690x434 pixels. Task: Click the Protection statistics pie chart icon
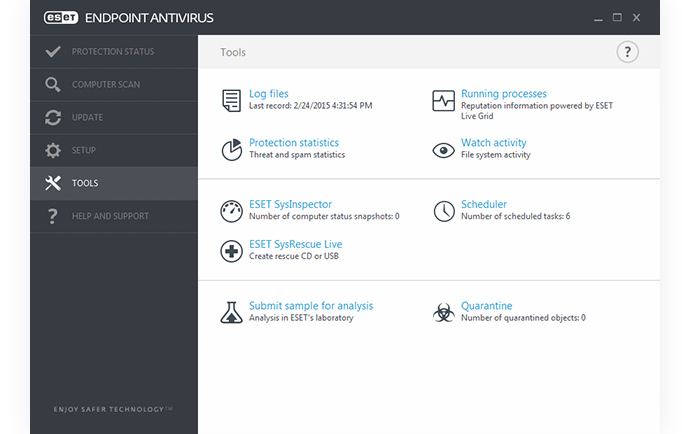(x=231, y=150)
